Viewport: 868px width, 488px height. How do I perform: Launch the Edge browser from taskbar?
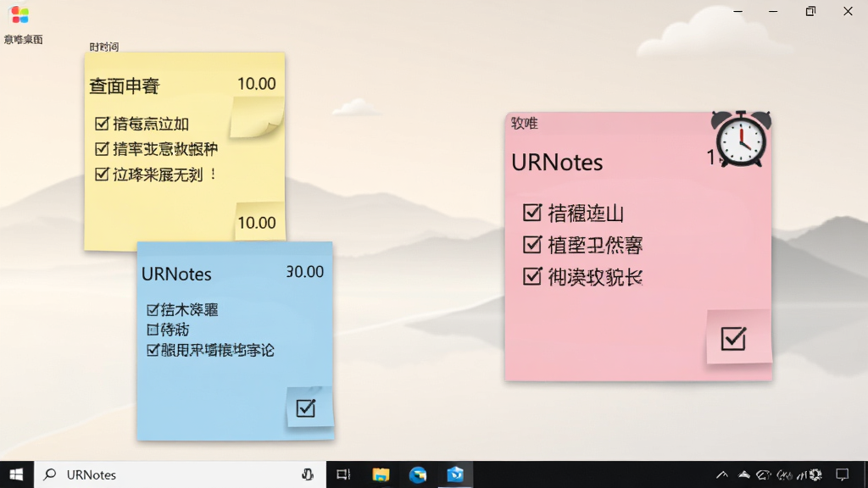tap(418, 474)
